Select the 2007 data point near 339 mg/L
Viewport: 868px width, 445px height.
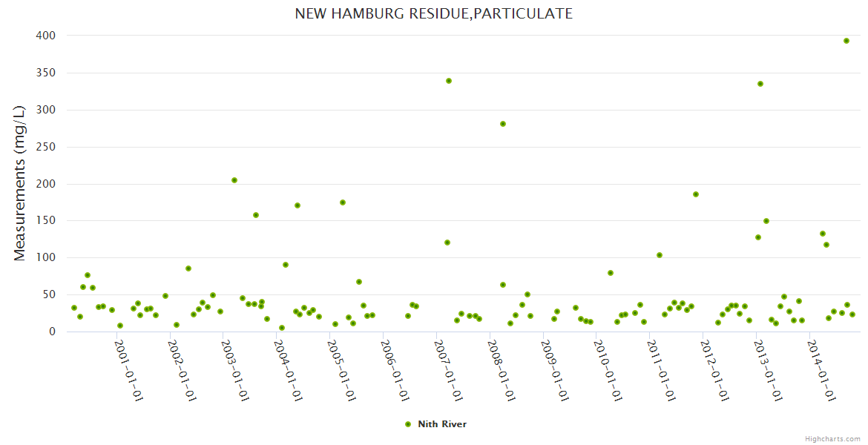[x=449, y=81]
